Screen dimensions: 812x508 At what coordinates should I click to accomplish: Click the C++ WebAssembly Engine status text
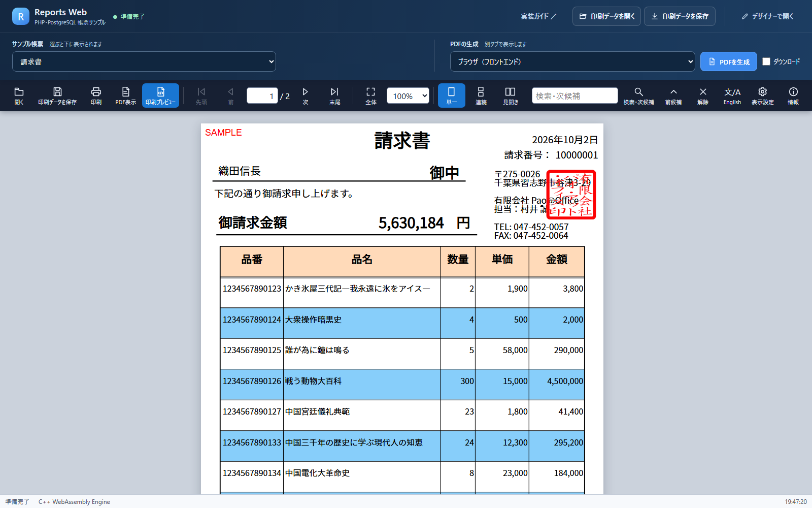(x=74, y=502)
